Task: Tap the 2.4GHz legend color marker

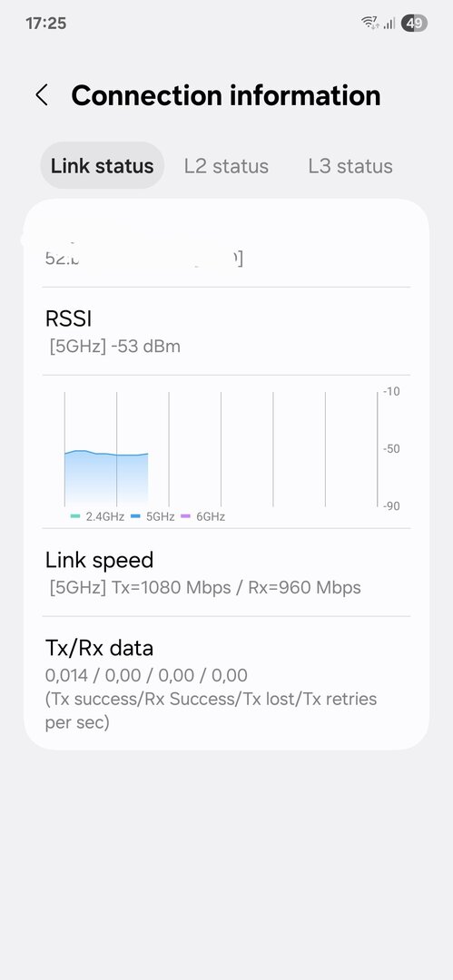Action: [75, 516]
